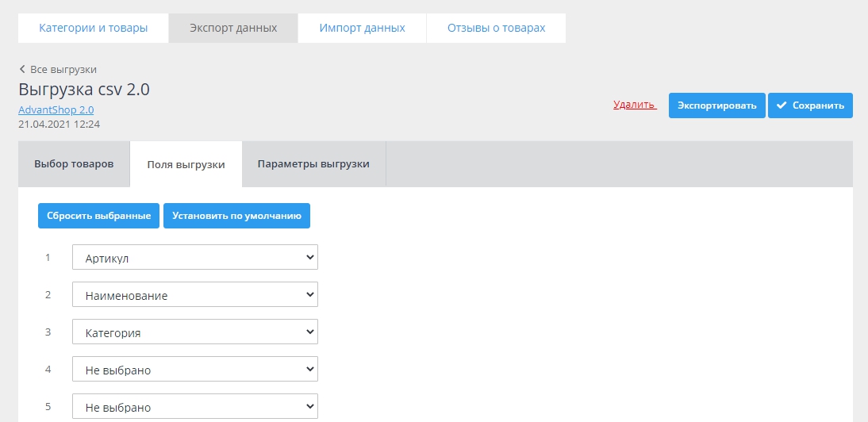Click the back chevron beside Все выгрузки
Screen dimensions: 868x422
tap(22, 70)
